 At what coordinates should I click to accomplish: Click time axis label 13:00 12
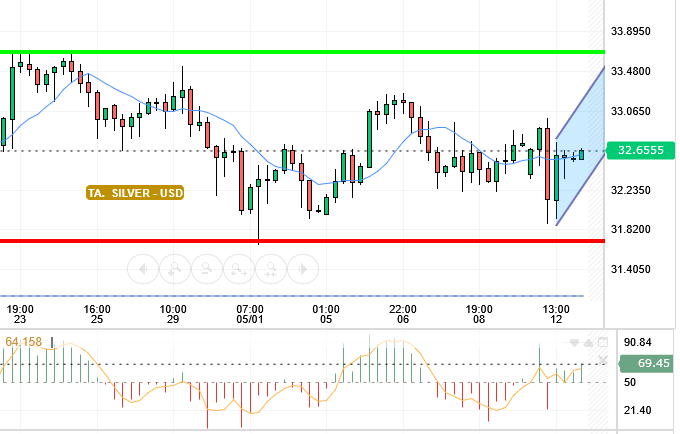point(556,314)
